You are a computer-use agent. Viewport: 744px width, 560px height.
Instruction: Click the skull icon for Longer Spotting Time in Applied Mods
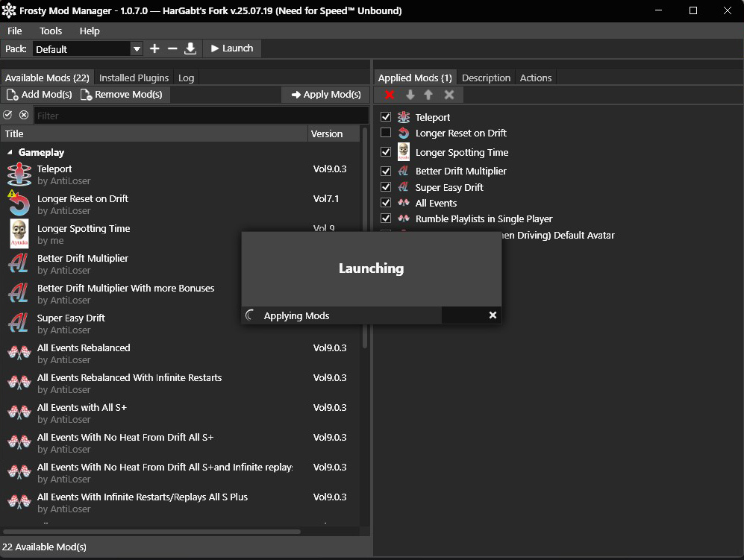coord(403,152)
